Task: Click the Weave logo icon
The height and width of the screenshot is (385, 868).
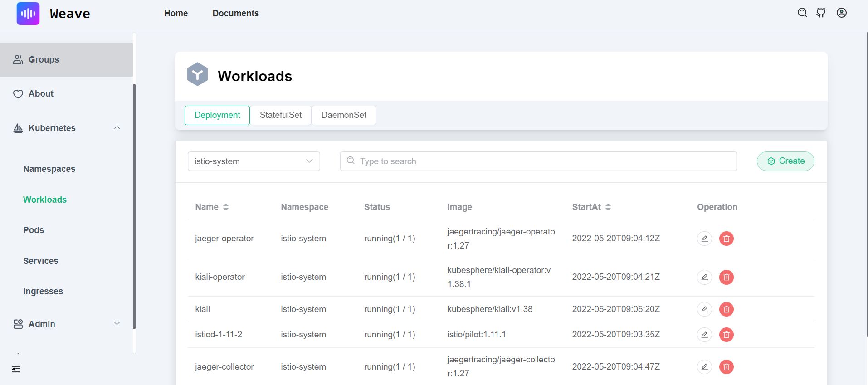Action: (x=28, y=14)
